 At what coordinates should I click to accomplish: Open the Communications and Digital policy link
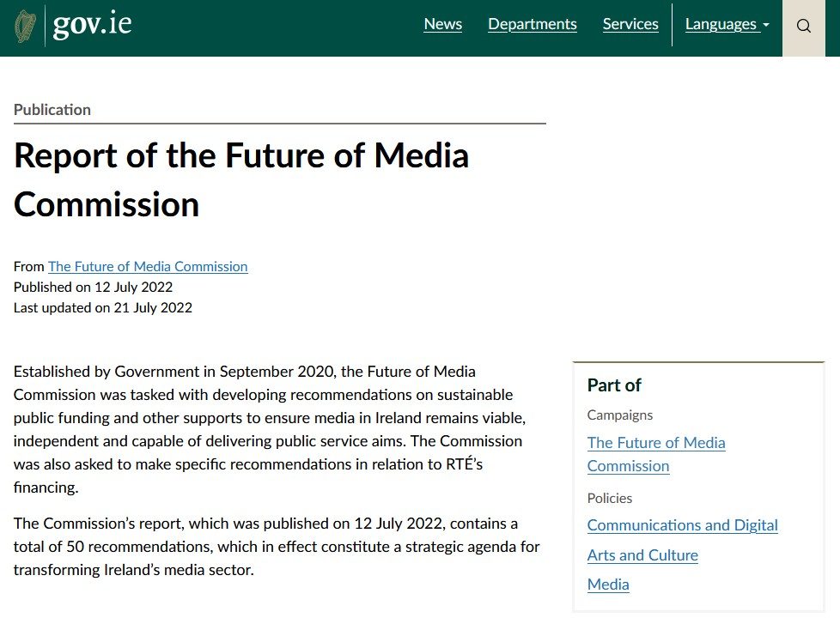[x=682, y=524]
